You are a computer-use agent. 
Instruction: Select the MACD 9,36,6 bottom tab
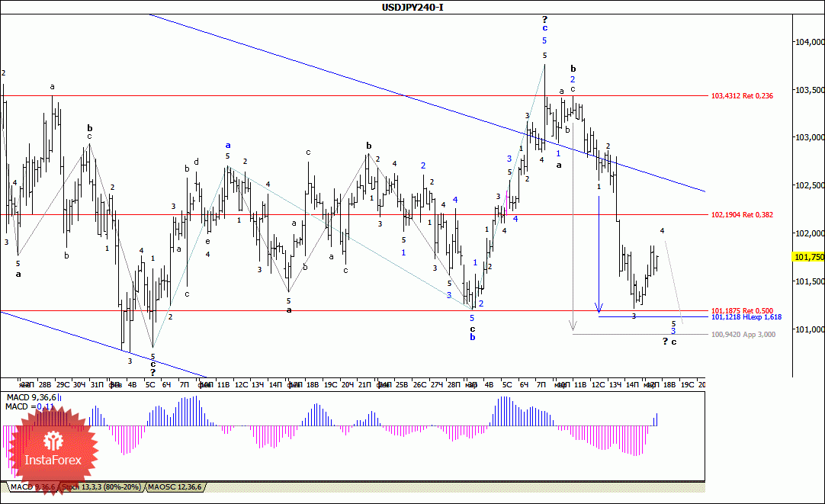33,487
